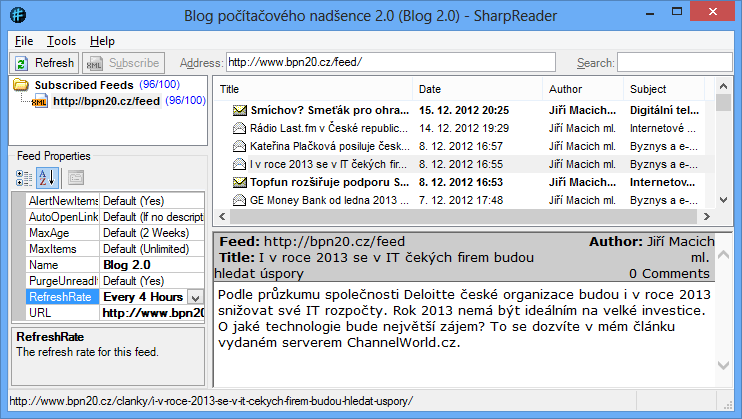Open the RefreshRate dropdown arrow
The image size is (742, 419).
pyautogui.click(x=196, y=297)
